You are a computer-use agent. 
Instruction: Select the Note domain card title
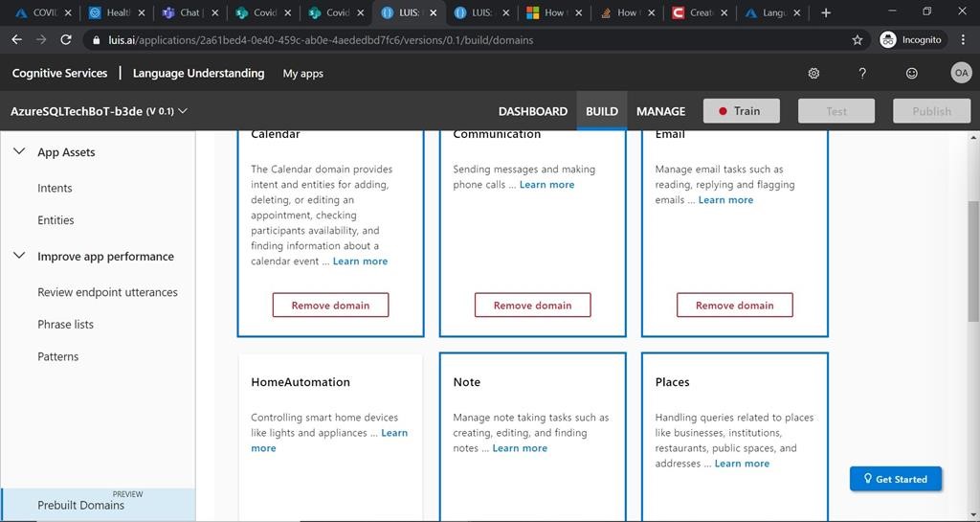[x=467, y=382]
